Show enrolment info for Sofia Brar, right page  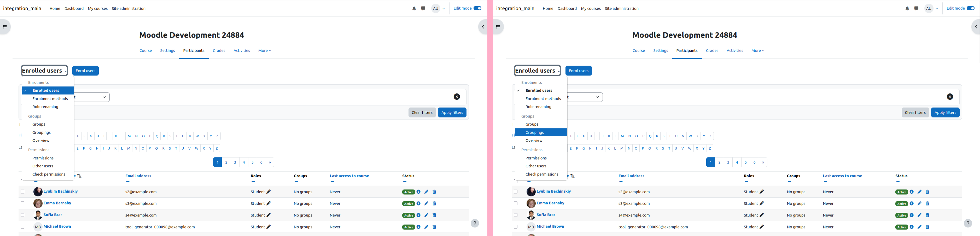pos(912,215)
